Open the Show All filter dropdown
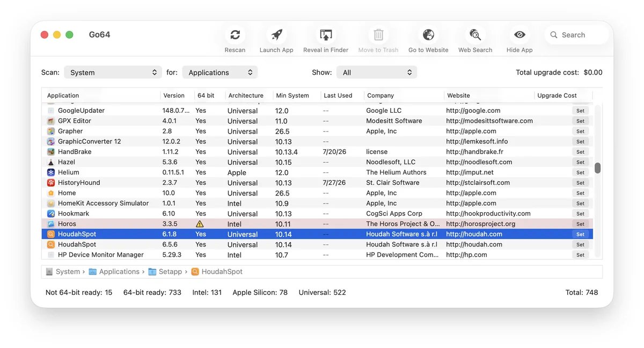 377,73
